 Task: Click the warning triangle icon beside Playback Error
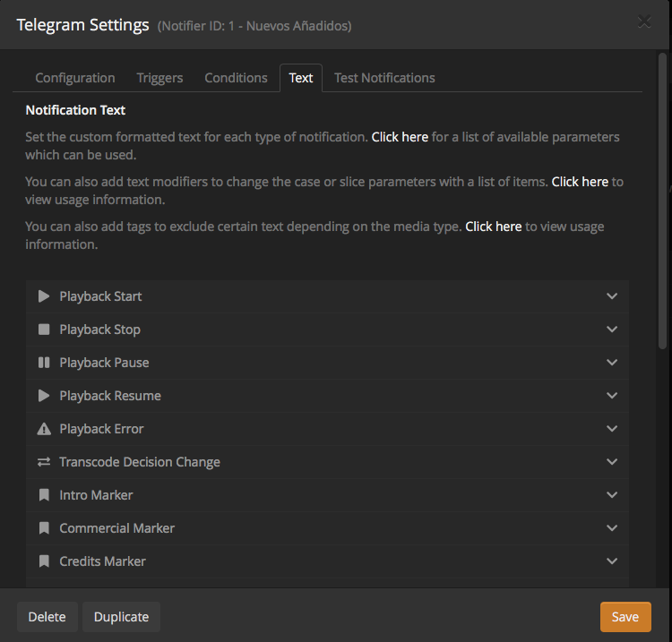coord(44,429)
